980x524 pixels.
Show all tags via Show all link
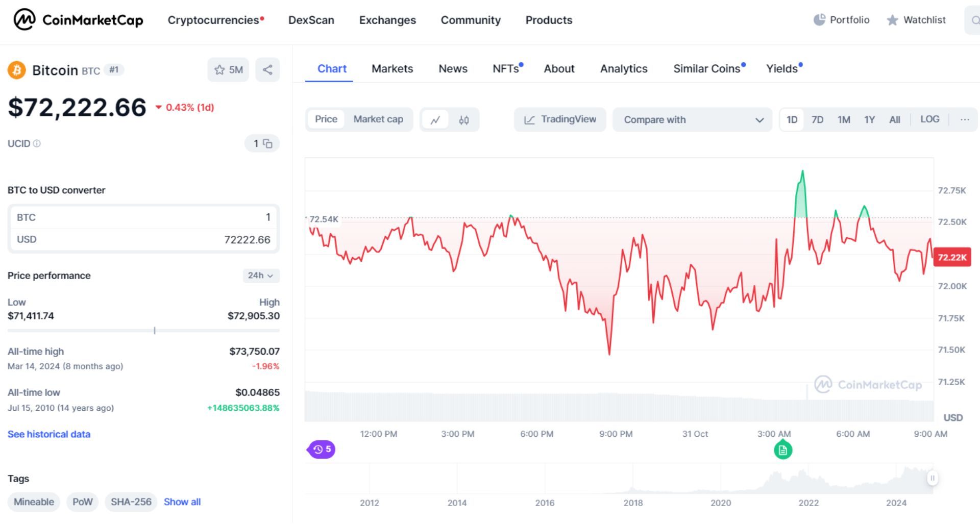(x=182, y=502)
